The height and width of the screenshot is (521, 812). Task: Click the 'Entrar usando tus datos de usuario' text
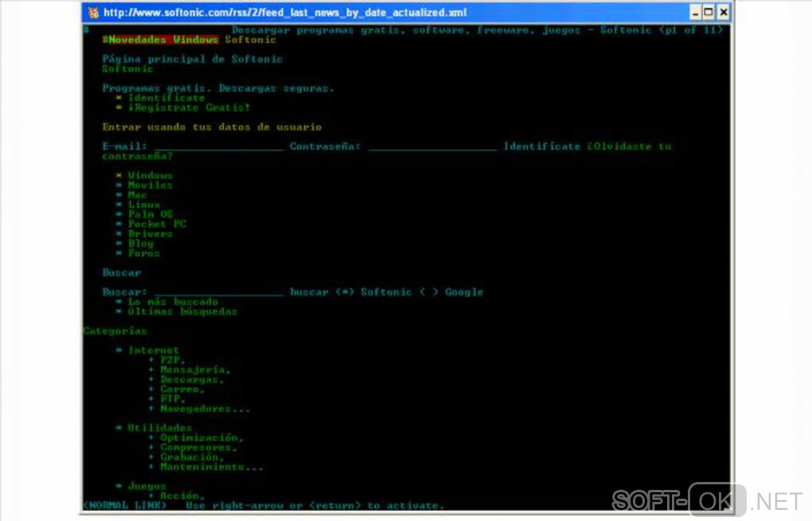(x=212, y=127)
